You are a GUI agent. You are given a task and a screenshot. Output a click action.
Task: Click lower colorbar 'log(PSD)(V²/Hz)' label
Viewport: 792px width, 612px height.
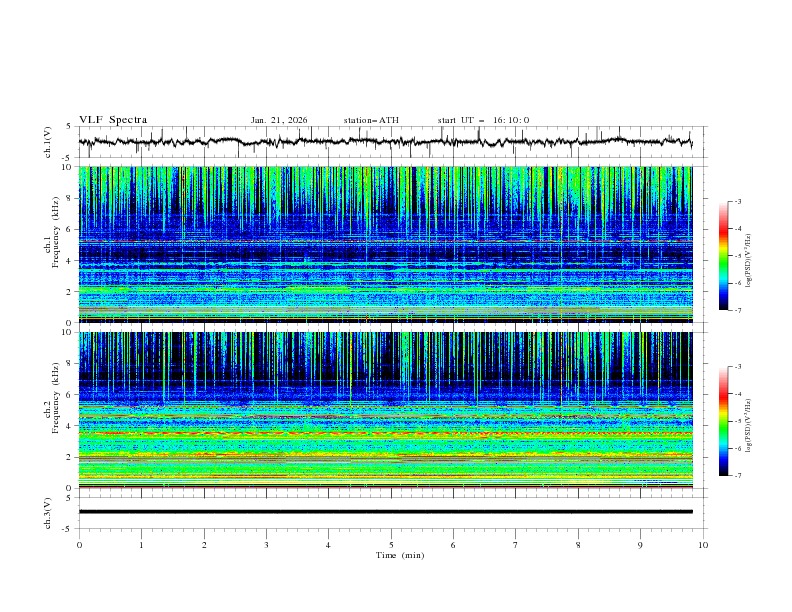click(748, 426)
